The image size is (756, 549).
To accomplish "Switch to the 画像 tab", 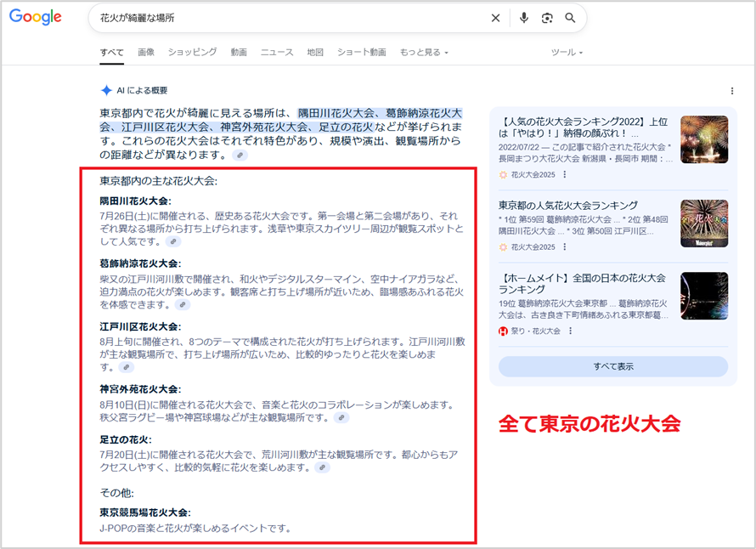I will coord(146,52).
